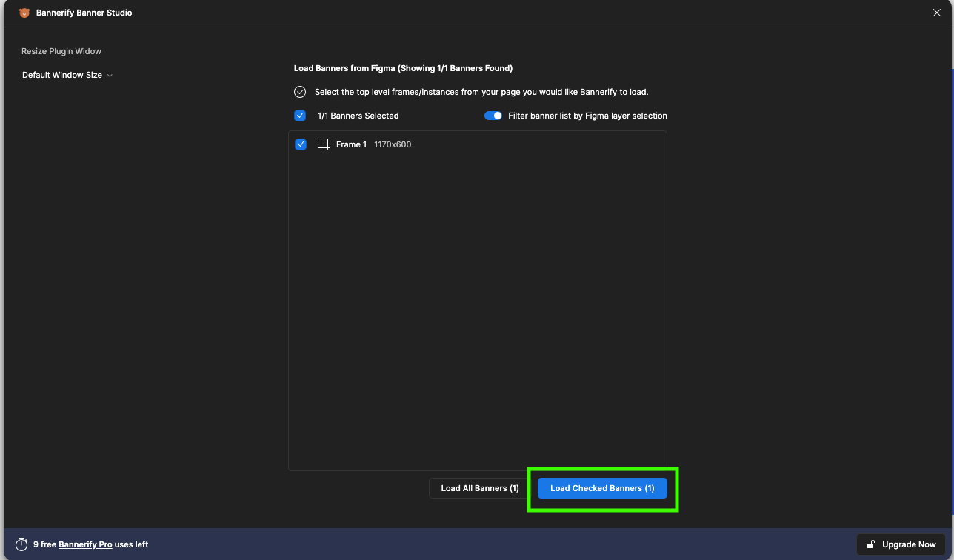The image size is (954, 560).
Task: Select the Frame 1 row label
Action: 351,144
